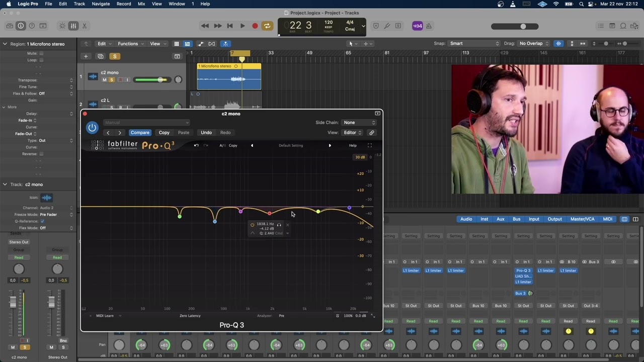This screenshot has width=644, height=362.
Task: Start playback with the Play button
Action: (243, 26)
